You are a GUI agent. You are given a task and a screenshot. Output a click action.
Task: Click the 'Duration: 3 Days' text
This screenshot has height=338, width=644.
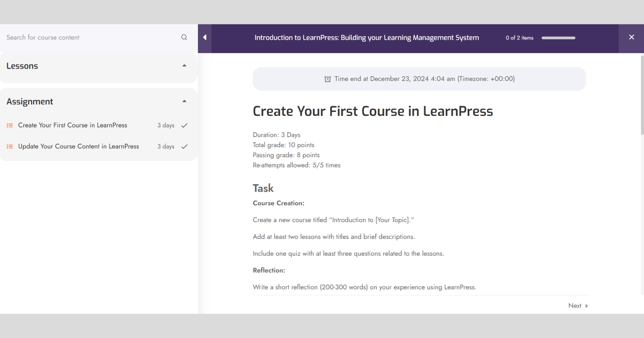tap(277, 135)
